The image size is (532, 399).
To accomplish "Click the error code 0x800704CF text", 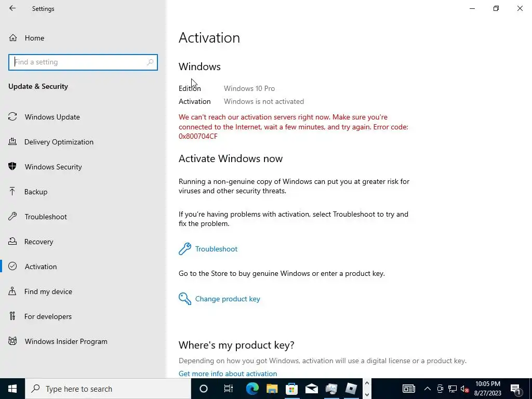I will (x=198, y=137).
